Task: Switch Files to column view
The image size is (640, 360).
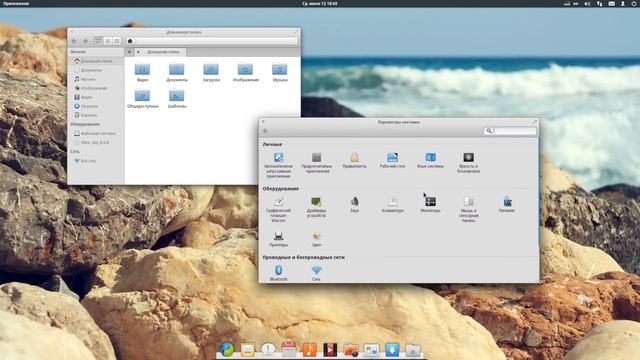Action: click(117, 41)
